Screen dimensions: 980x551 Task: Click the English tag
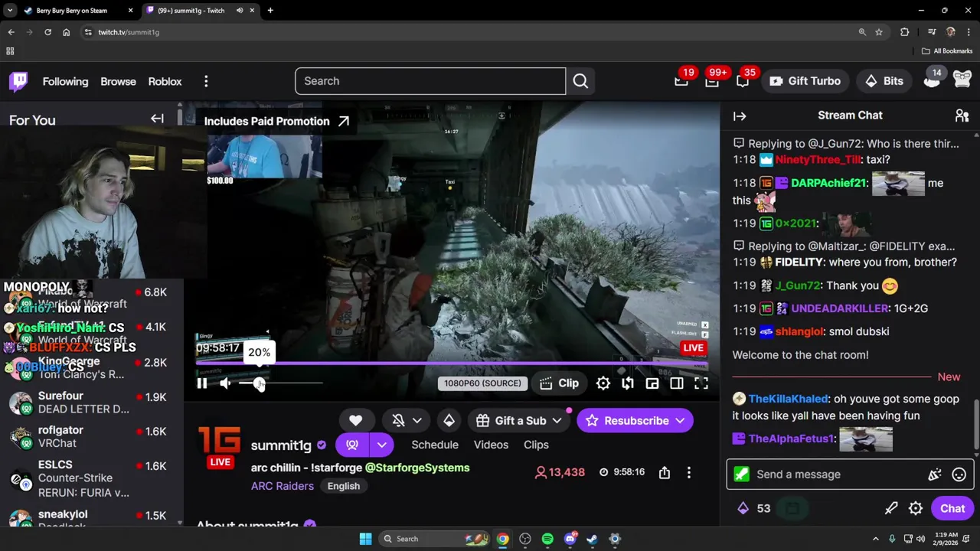pos(344,486)
